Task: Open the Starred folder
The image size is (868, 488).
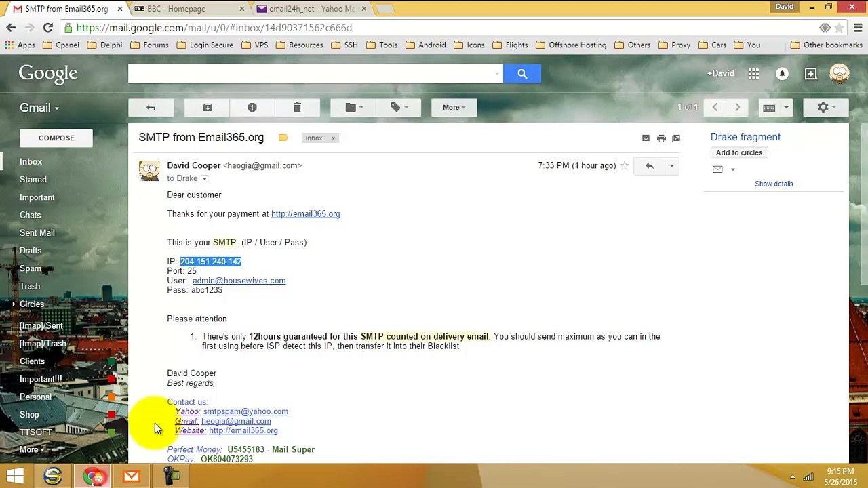Action: coord(33,180)
